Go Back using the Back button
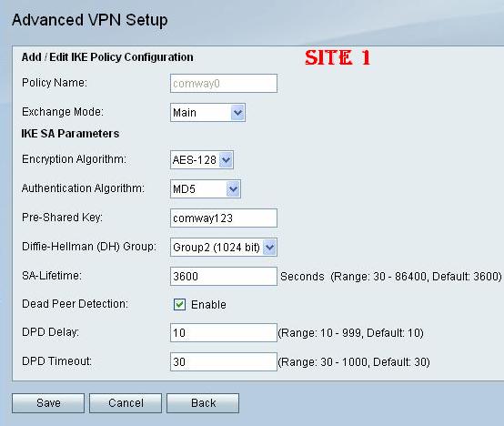The image size is (504, 426). tap(203, 403)
